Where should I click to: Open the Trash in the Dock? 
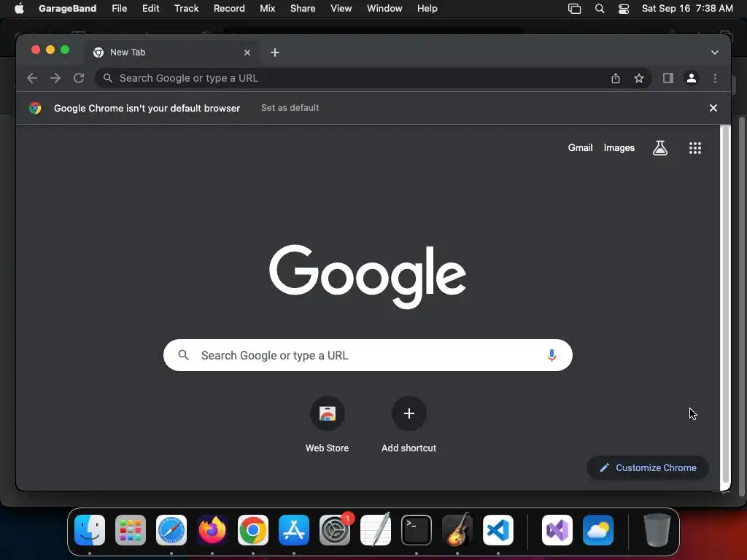pos(657,530)
